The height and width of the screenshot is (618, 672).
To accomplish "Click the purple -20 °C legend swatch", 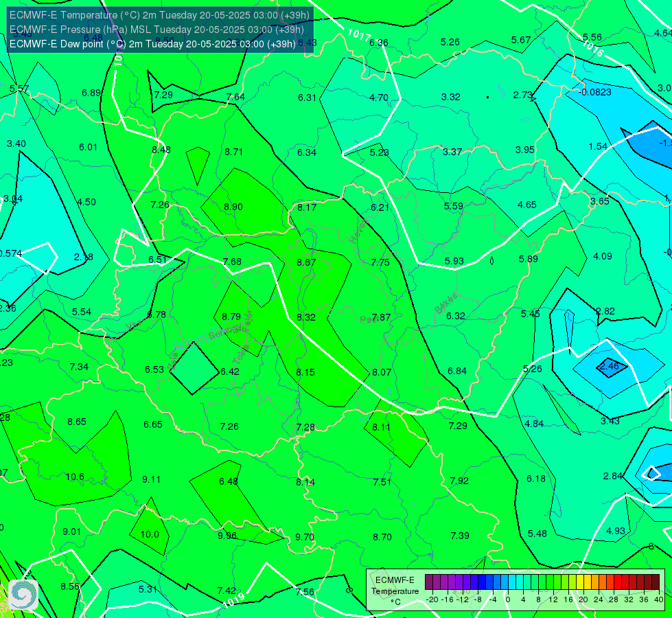I will [x=429, y=582].
